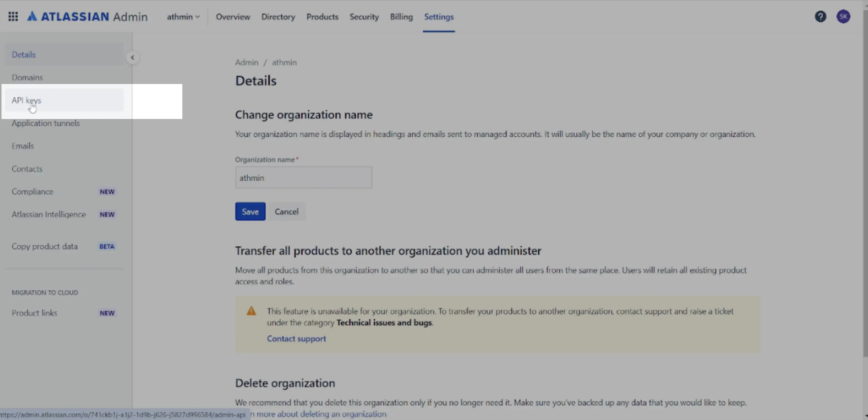Open the SK user avatar menu
This screenshot has width=868, height=420.
[x=843, y=16]
